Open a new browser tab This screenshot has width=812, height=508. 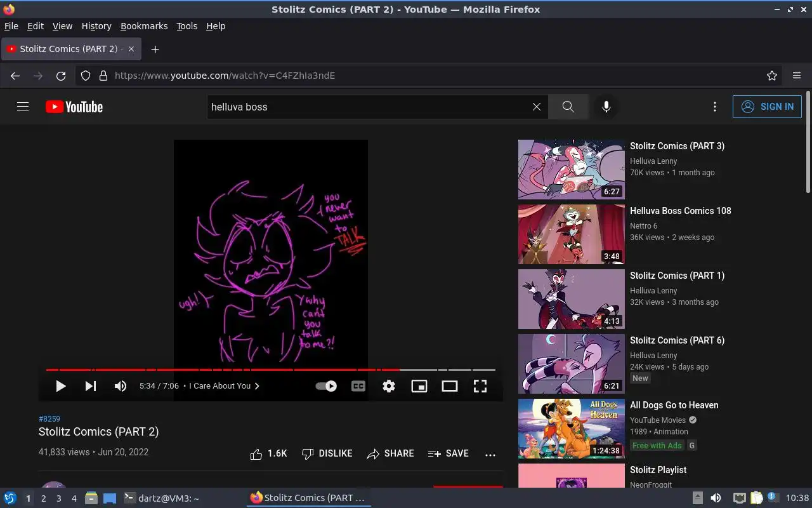155,49
